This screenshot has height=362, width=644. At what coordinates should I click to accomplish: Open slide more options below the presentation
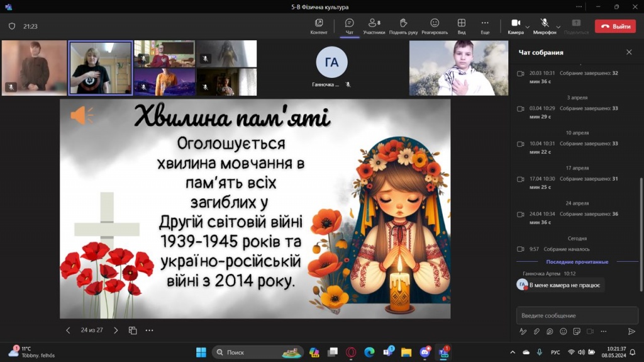[149, 330]
